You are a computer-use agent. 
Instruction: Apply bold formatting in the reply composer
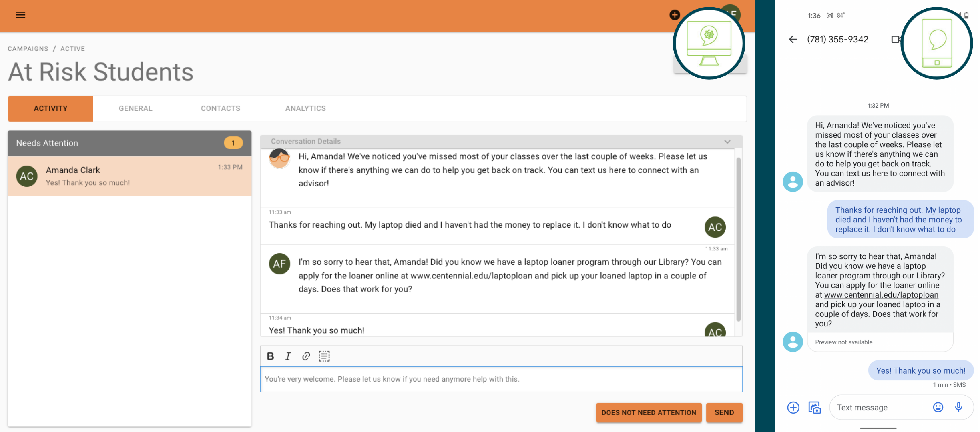271,356
